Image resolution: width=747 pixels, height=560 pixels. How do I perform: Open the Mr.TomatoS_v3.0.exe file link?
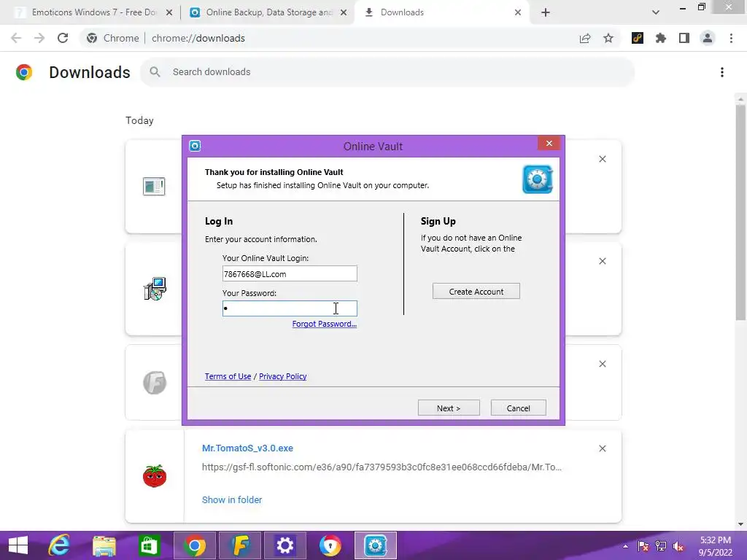[247, 448]
